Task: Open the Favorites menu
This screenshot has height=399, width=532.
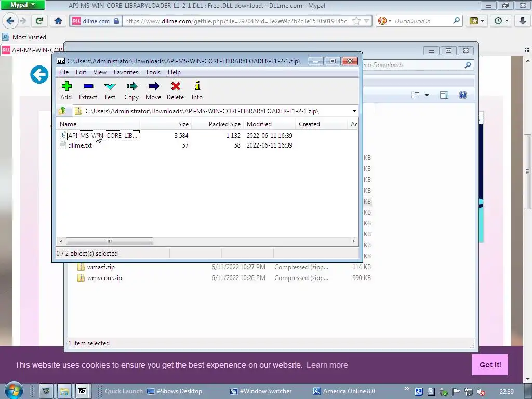Action: [126, 72]
